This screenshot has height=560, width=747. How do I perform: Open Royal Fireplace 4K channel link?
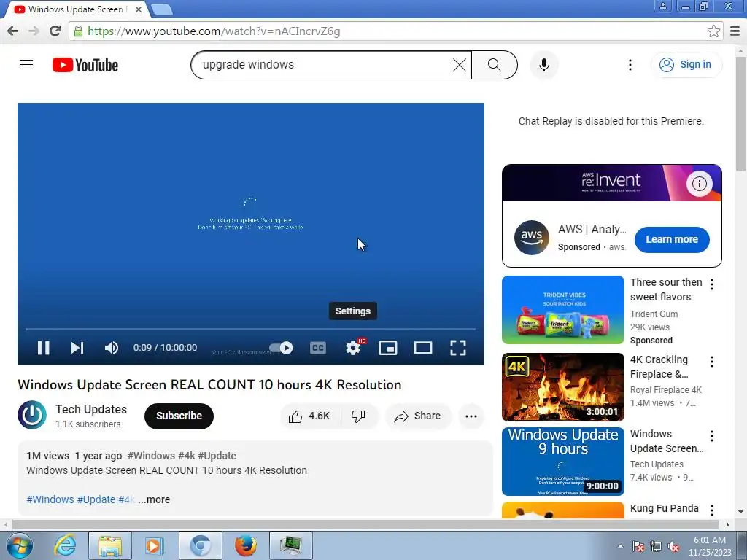(666, 390)
